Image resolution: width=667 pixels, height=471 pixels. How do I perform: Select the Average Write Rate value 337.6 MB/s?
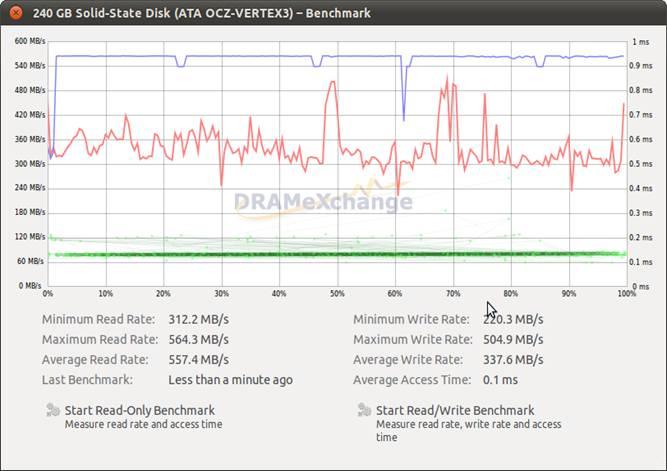(513, 360)
